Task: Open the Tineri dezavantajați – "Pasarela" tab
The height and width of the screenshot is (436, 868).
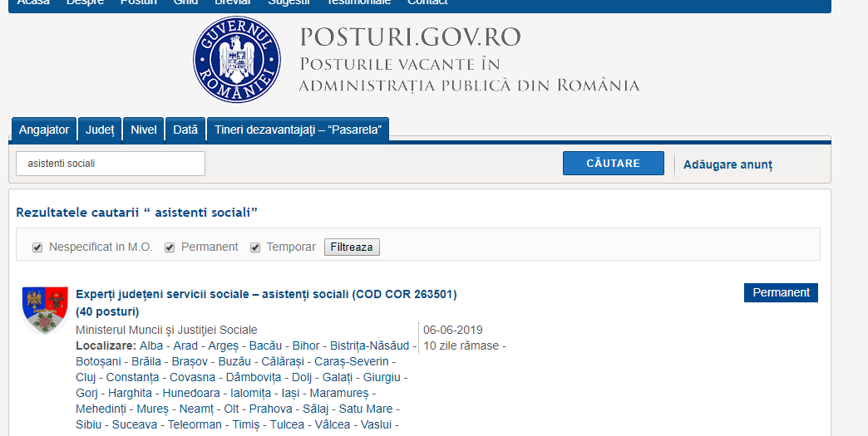Action: tap(298, 130)
